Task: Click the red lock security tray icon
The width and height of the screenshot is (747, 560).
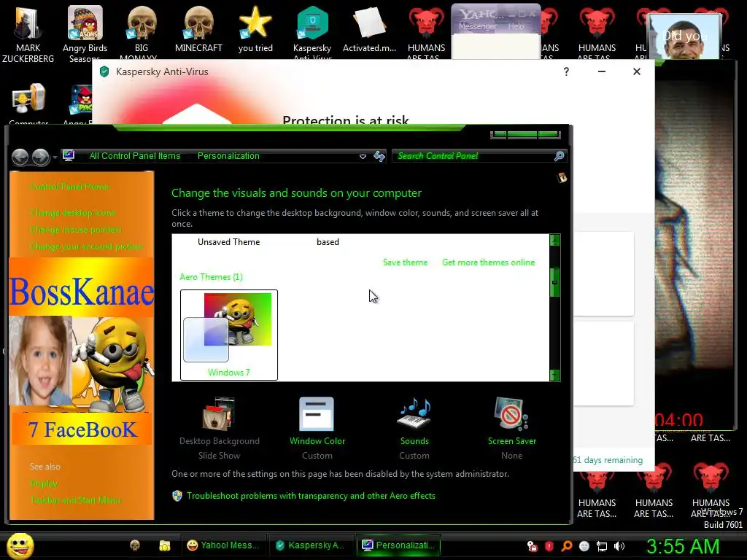Action: coord(532,546)
